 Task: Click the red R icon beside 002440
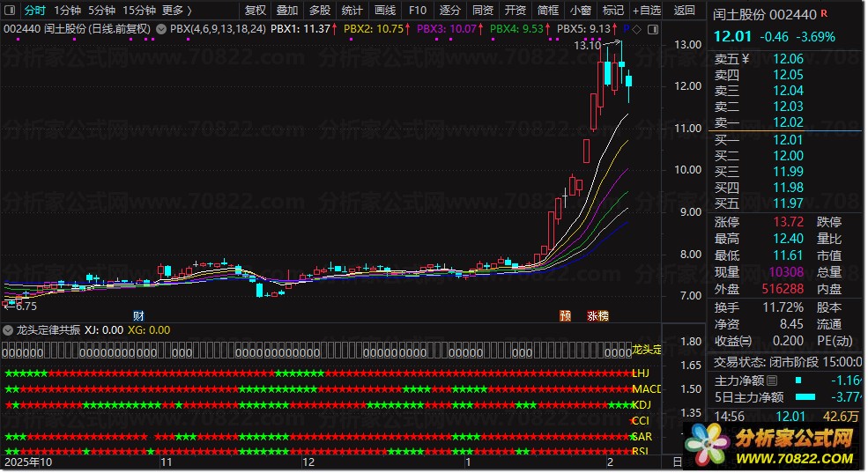pyautogui.click(x=824, y=13)
